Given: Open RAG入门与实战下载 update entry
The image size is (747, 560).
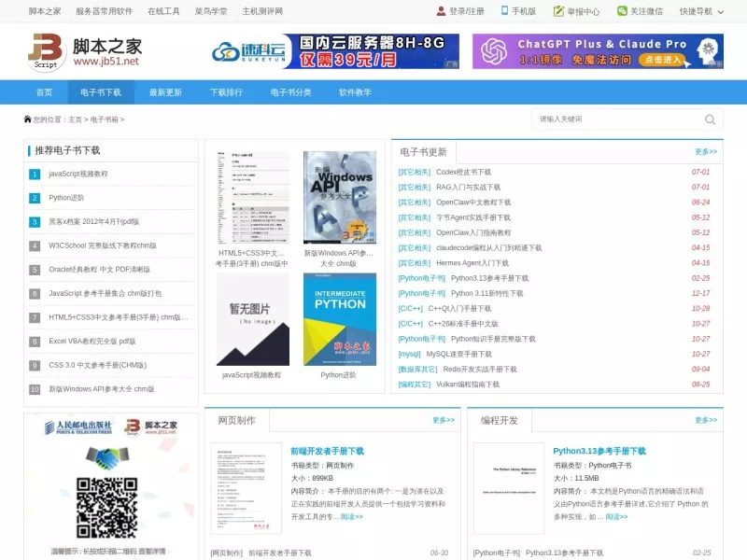Looking at the screenshot, I should click(x=469, y=188).
